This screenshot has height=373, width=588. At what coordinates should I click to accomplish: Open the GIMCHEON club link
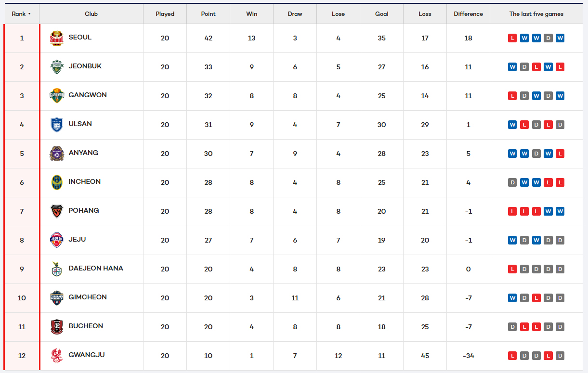pos(88,297)
